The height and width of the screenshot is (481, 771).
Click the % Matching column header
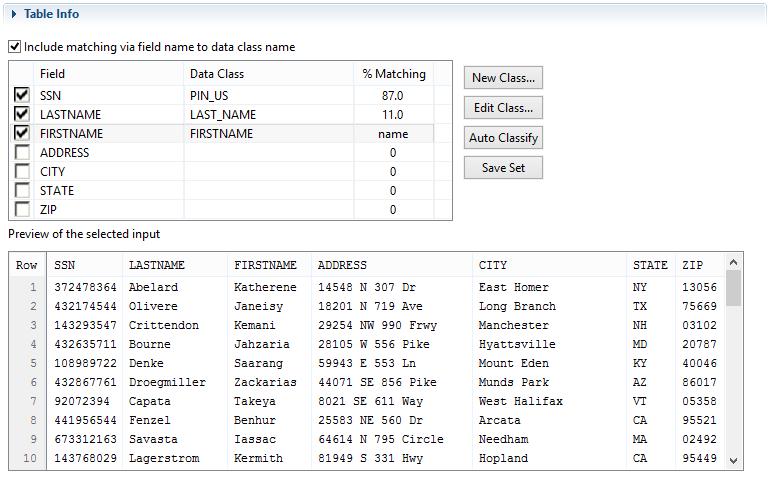pyautogui.click(x=394, y=74)
